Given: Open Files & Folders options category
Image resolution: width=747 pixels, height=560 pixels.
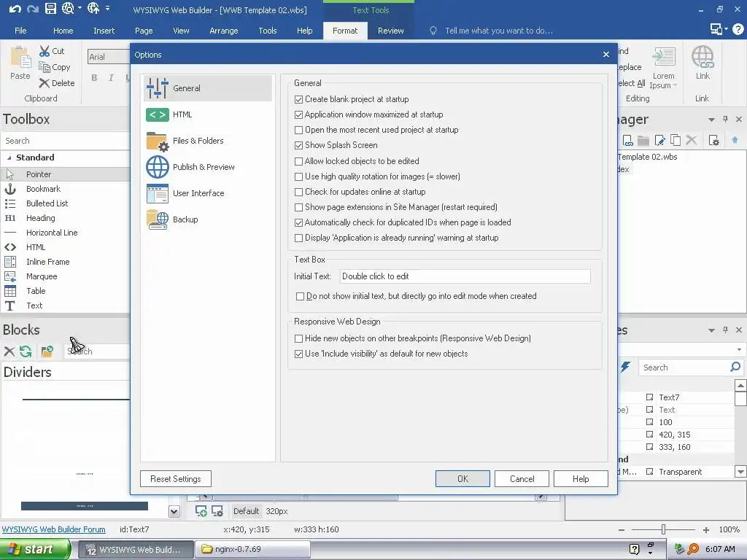Looking at the screenshot, I should (x=208, y=141).
